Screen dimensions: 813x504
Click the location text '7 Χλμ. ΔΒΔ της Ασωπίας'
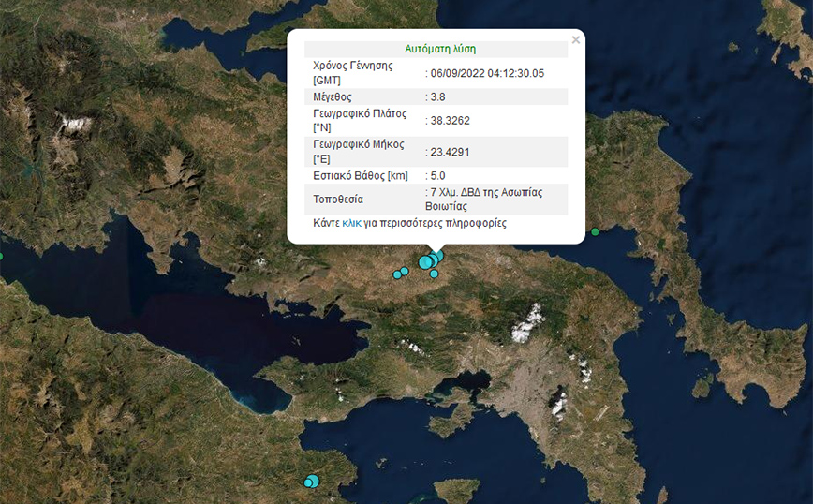click(x=486, y=192)
